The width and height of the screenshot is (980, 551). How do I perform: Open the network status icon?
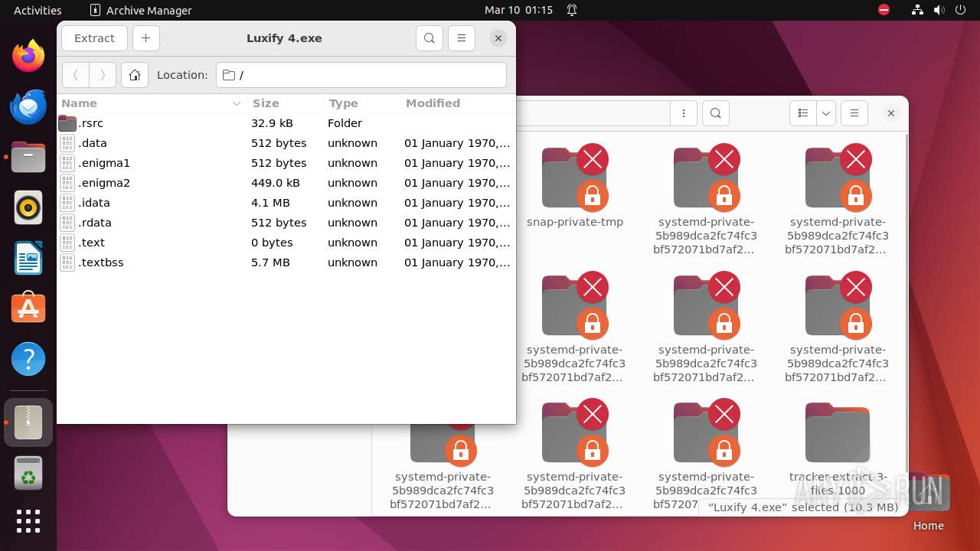click(918, 10)
